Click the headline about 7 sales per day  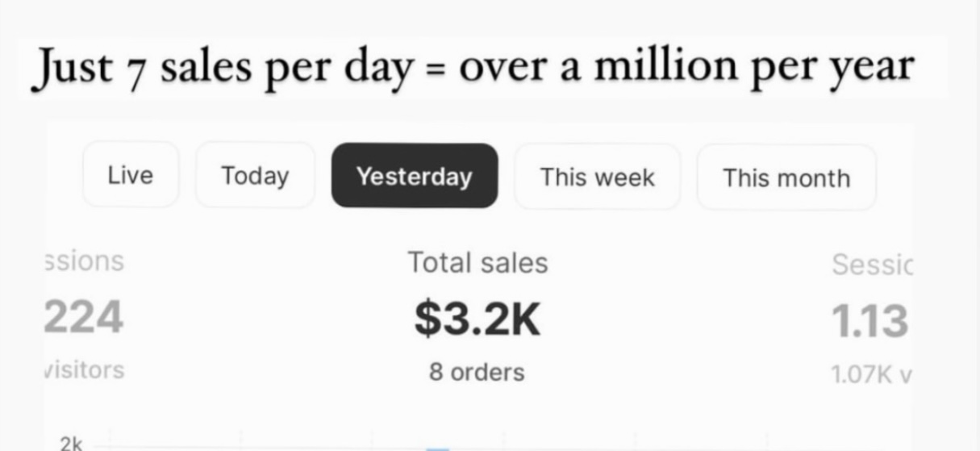(472, 66)
